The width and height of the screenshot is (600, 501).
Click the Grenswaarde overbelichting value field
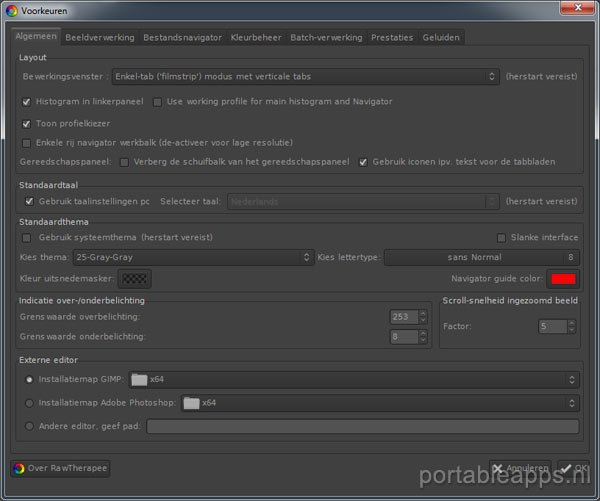tap(404, 317)
